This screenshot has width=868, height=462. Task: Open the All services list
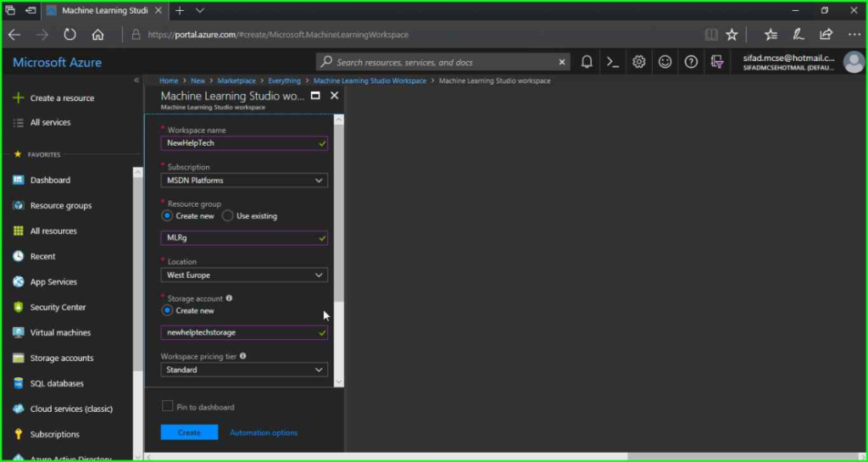42,122
